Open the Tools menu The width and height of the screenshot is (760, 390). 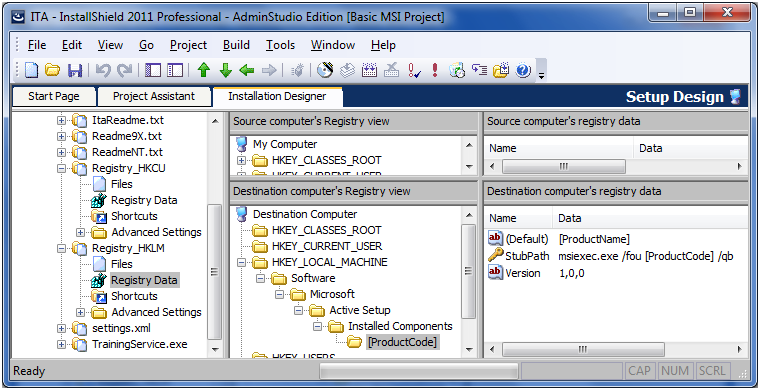[280, 45]
